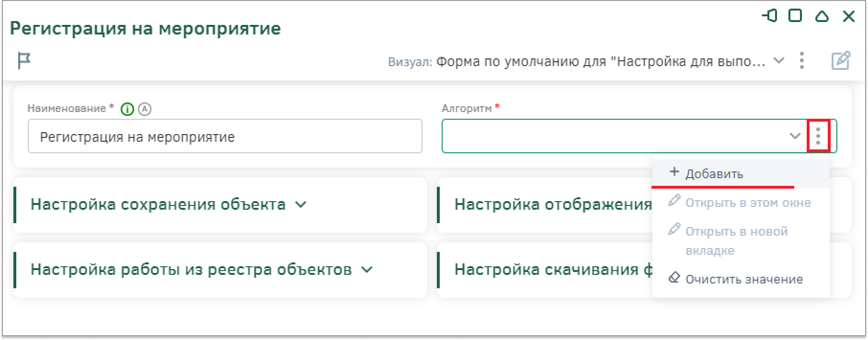Click the triangle collapse icon at top right
The height and width of the screenshot is (340, 868).
(822, 16)
